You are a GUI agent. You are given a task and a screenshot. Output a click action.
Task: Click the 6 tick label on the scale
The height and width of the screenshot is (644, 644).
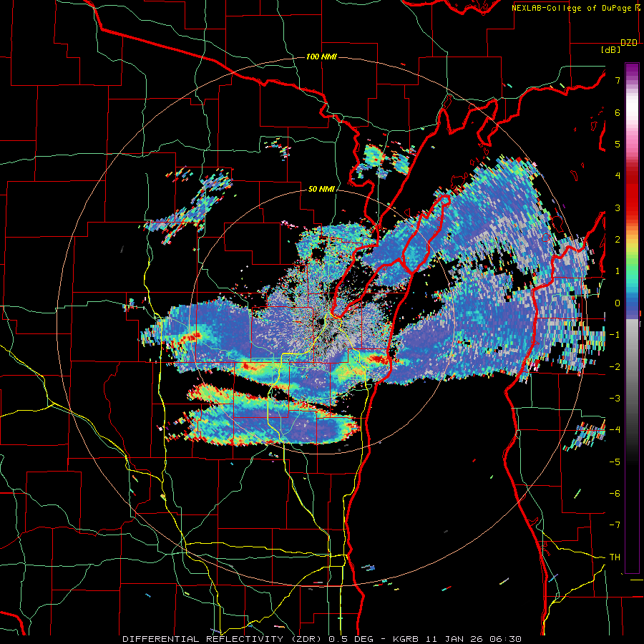[x=618, y=112]
